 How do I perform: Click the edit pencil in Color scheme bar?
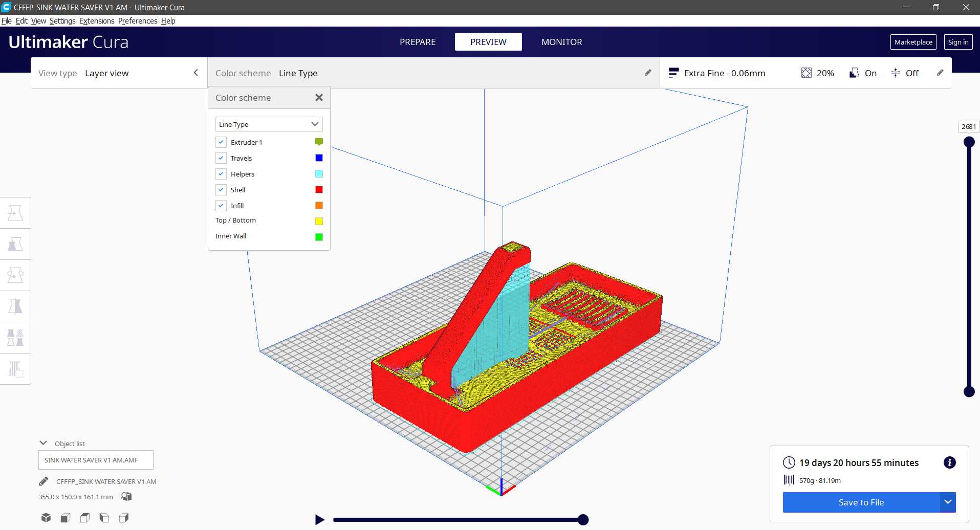[648, 73]
